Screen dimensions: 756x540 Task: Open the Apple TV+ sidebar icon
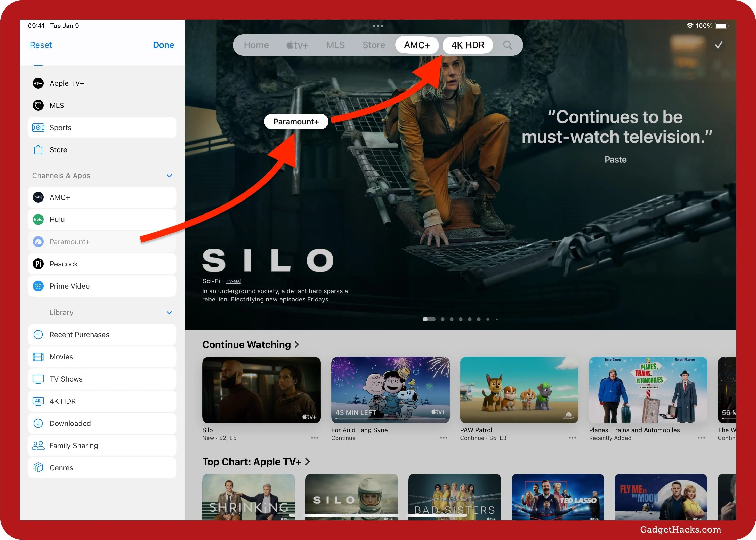click(x=38, y=83)
